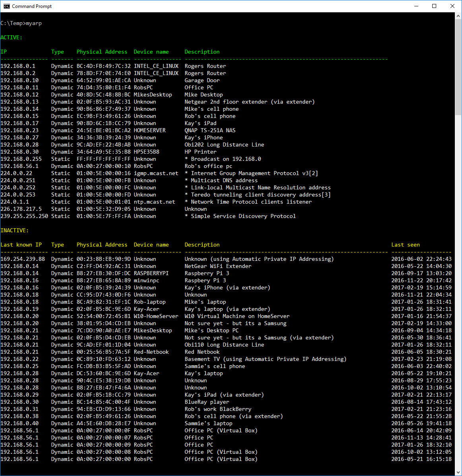Select MAC address 0A:00:27:00:00:00
The width and height of the screenshot is (462, 476).
click(104, 459)
